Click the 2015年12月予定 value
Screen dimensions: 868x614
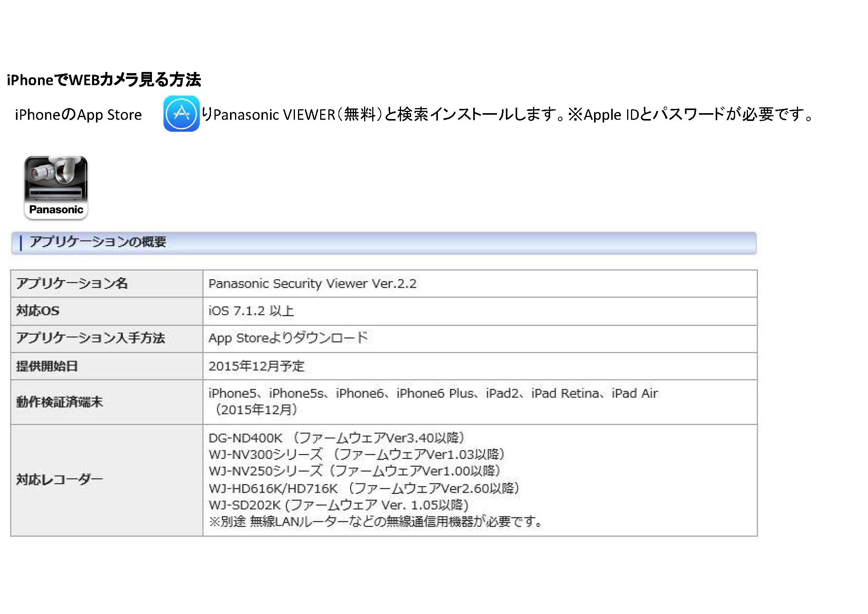point(256,366)
